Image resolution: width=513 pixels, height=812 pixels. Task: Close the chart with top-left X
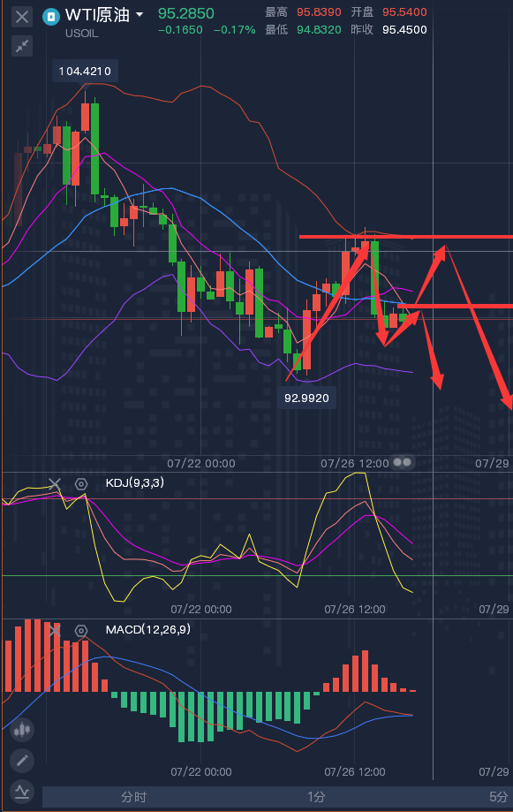[x=22, y=17]
